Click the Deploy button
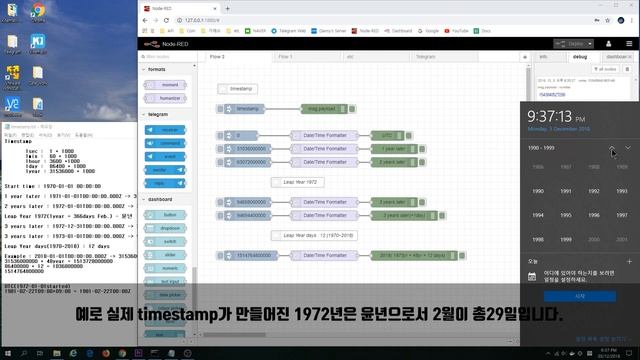640x360 pixels. pyautogui.click(x=570, y=44)
